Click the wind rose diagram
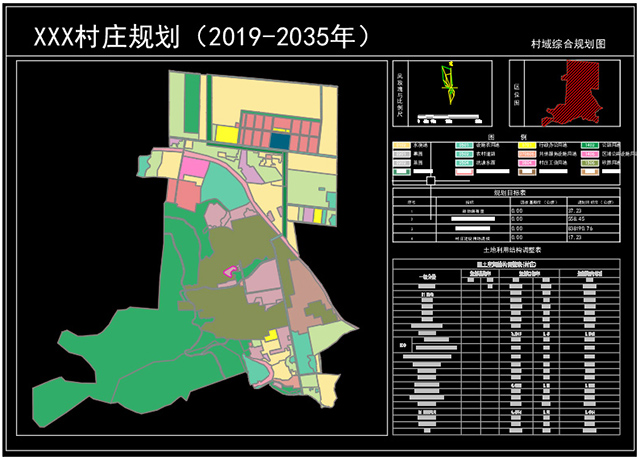Viewport: 640px width, 460px height. pyautogui.click(x=449, y=83)
